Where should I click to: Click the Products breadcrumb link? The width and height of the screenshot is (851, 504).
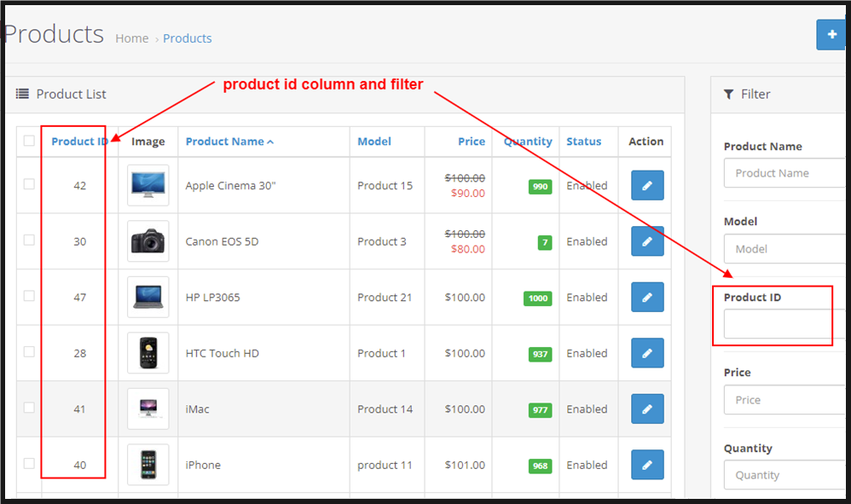187,38
